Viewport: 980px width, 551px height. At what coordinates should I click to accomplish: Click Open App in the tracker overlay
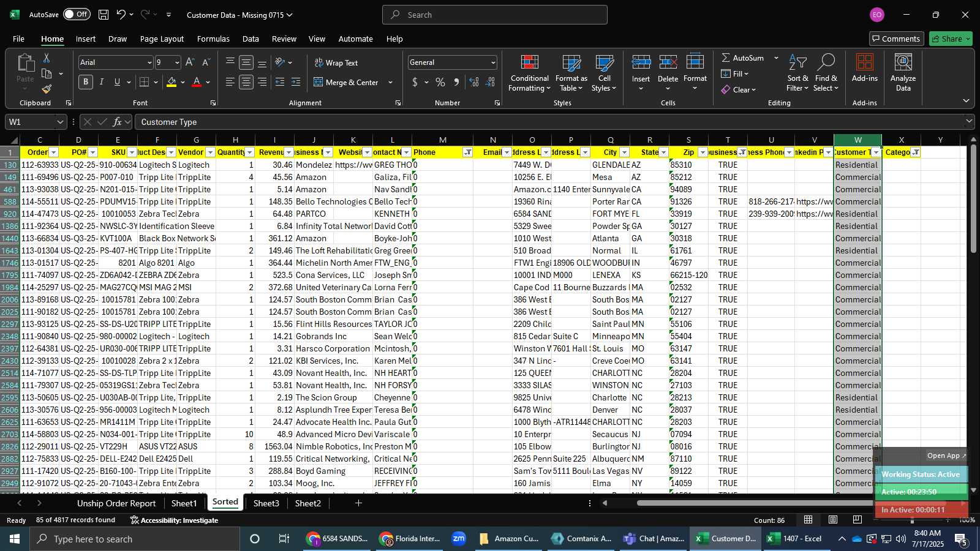(x=946, y=455)
